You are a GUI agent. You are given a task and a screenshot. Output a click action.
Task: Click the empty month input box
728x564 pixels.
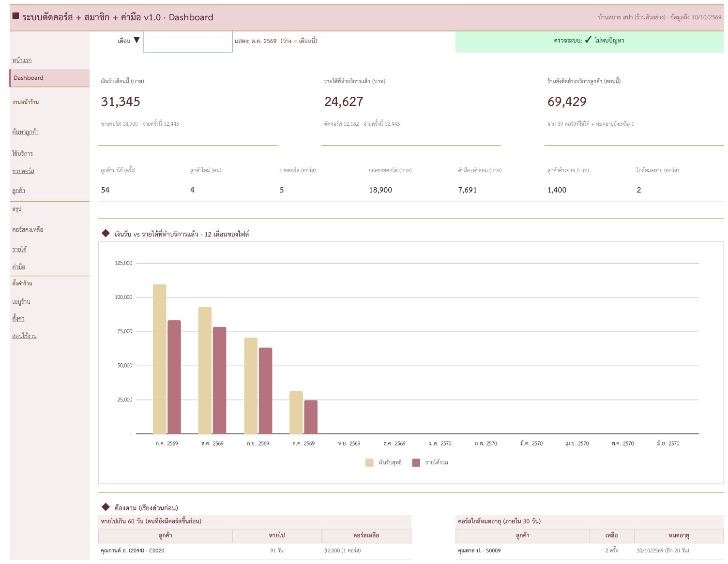pos(188,42)
